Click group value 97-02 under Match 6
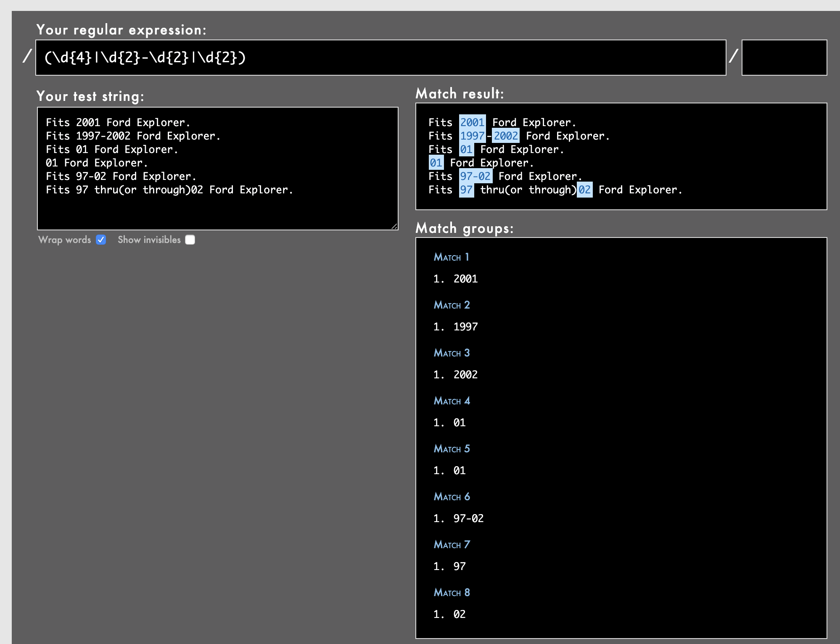 click(x=468, y=518)
